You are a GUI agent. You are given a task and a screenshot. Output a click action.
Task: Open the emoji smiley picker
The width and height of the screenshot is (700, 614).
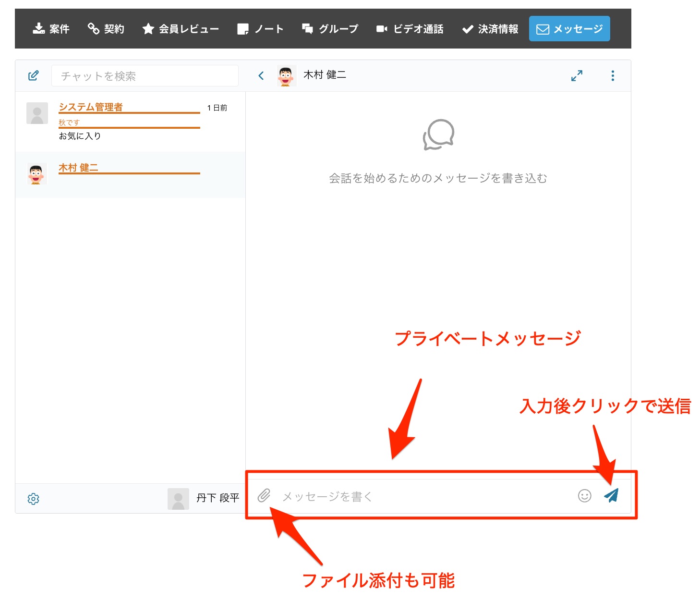(584, 496)
